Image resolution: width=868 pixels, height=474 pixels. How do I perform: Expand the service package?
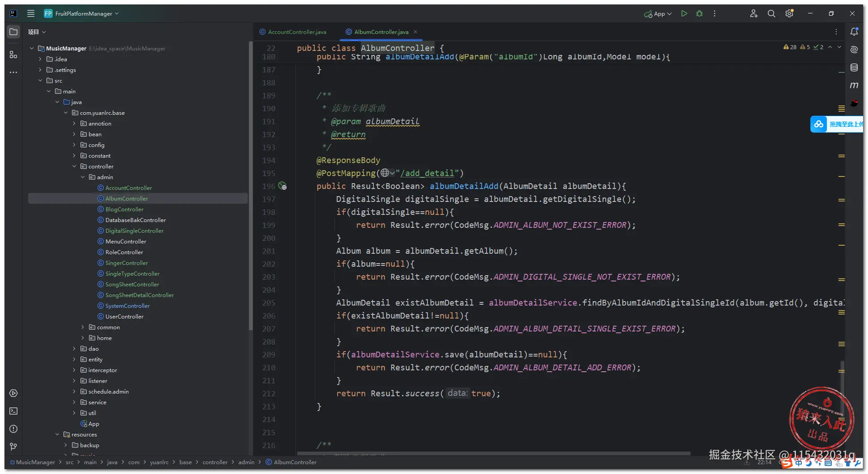point(74,402)
